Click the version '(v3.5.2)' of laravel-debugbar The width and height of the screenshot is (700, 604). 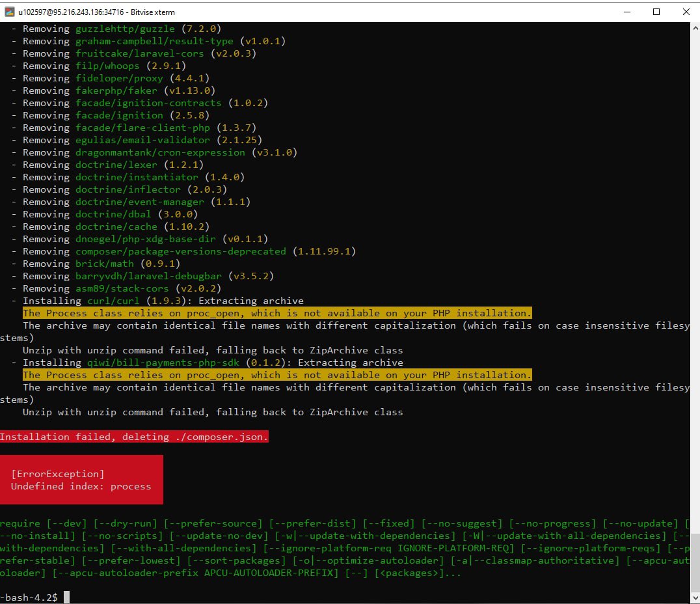pyautogui.click(x=251, y=276)
